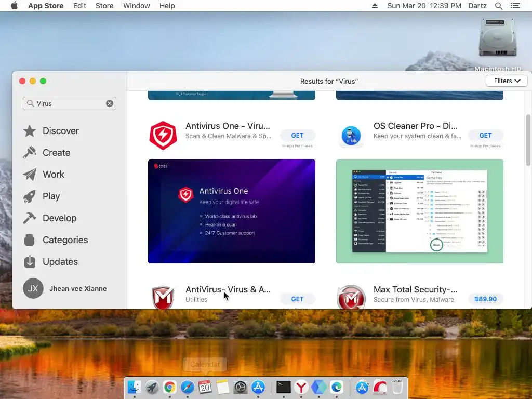Image resolution: width=532 pixels, height=399 pixels.
Task: Open Spotlight search in menu bar
Action: 498,6
